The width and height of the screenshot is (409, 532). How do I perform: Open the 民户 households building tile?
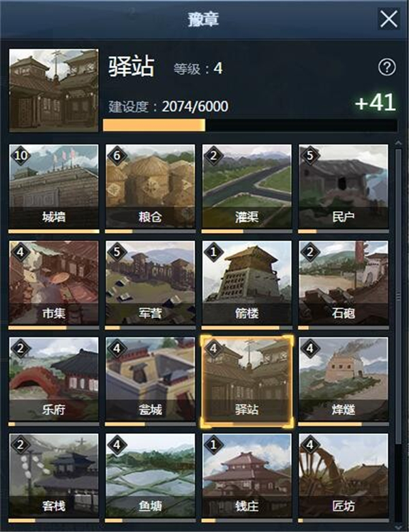344,187
